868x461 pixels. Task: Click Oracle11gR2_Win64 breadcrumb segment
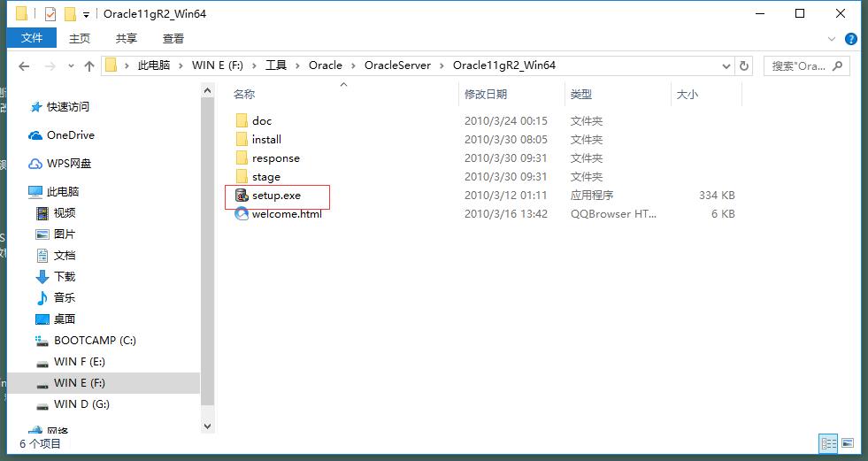(x=504, y=65)
